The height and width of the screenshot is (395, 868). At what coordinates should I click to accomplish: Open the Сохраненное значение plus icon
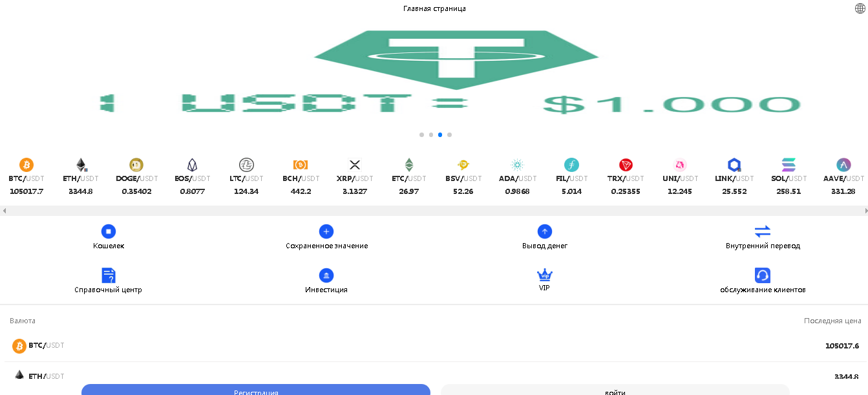point(326,231)
